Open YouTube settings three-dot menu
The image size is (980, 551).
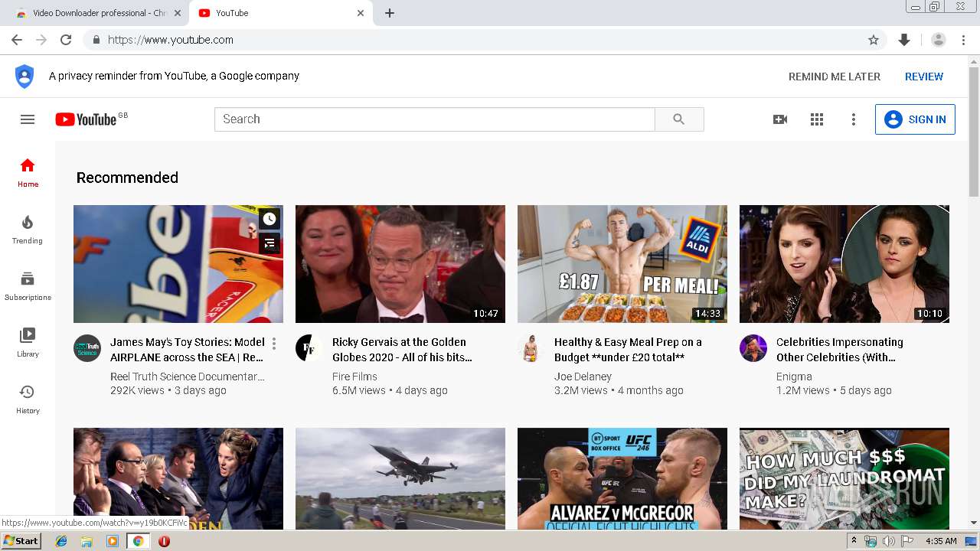coord(854,119)
